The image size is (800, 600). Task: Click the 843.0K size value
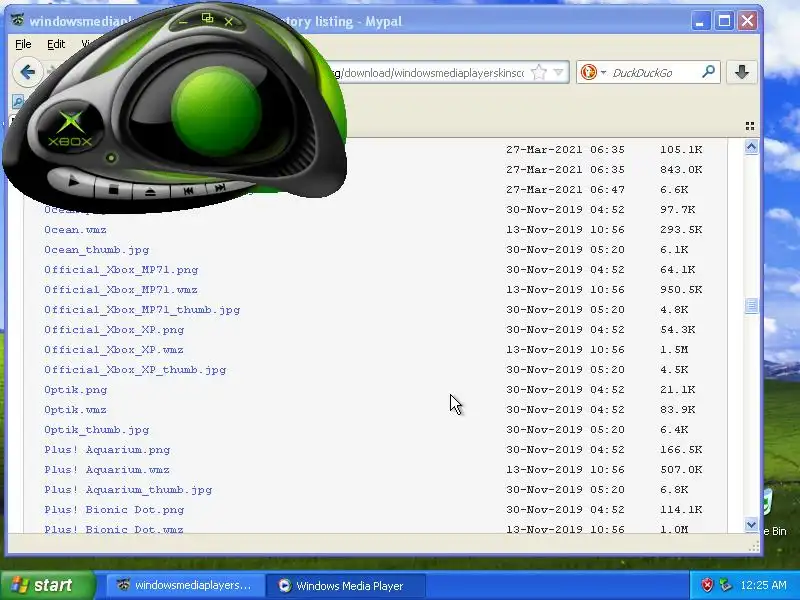681,170
